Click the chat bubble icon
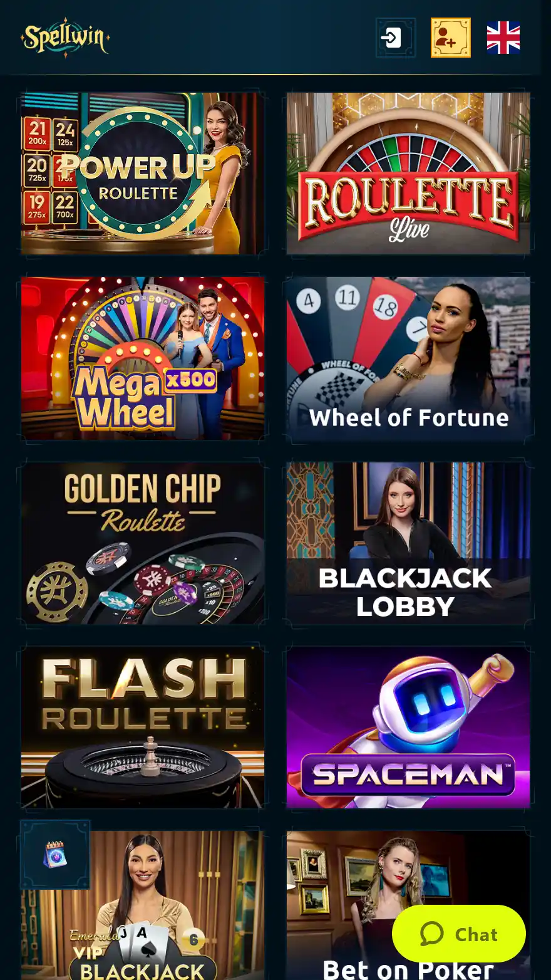The width and height of the screenshot is (551, 980). (x=432, y=934)
